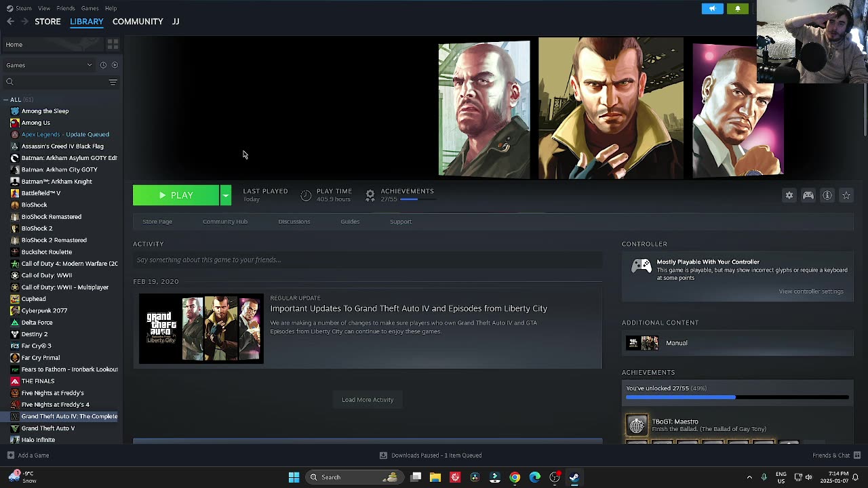This screenshot has height=488, width=868.
Task: Open game settings gear icon
Action: [x=789, y=195]
